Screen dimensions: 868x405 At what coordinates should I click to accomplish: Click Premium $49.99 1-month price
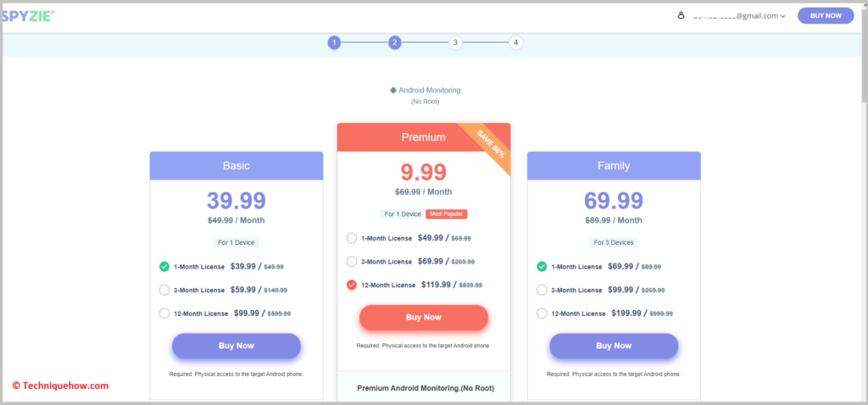point(430,238)
